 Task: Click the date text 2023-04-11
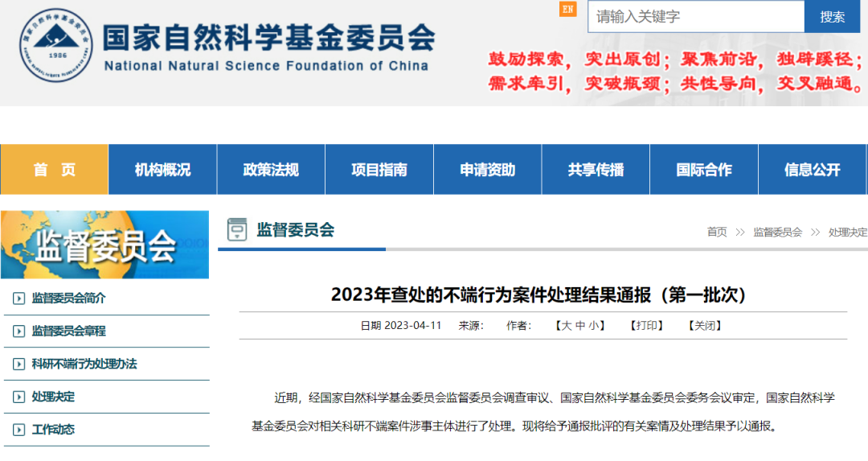click(x=413, y=326)
